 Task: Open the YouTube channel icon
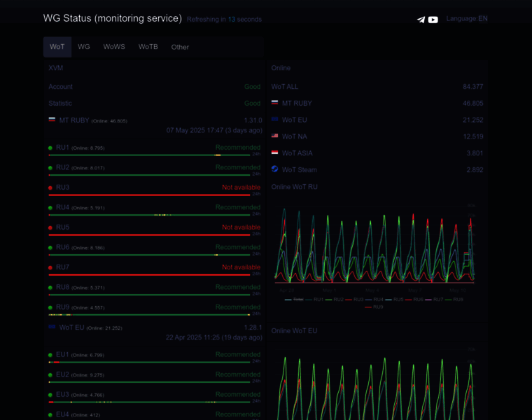[433, 20]
